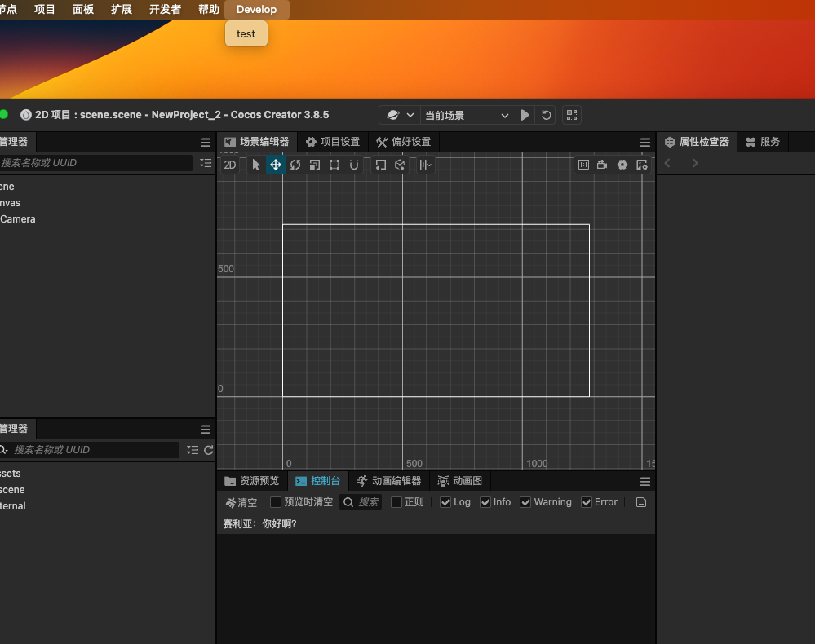Screen dimensions: 815x644
Task: Toggle Info filter checkbox
Action: coord(485,502)
